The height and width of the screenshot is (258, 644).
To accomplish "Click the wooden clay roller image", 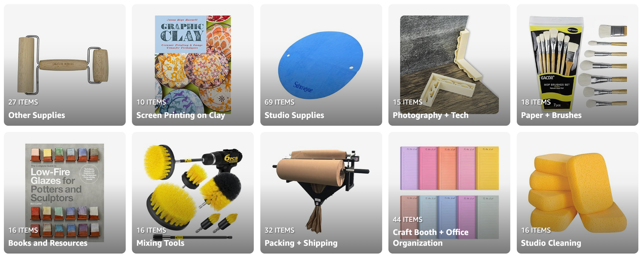I will (x=63, y=65).
